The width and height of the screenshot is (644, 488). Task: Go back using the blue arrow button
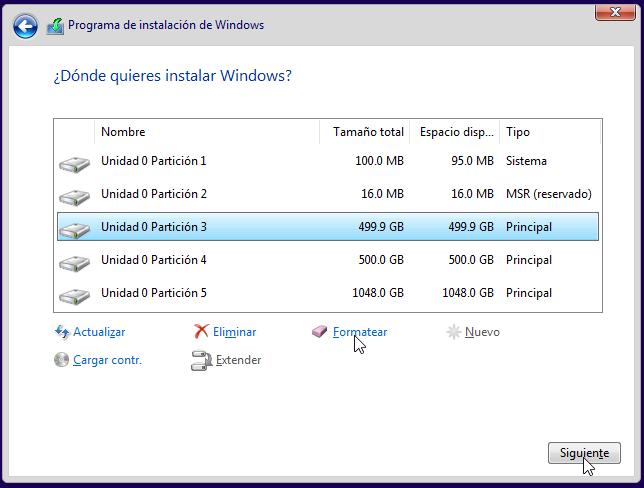coord(25,27)
